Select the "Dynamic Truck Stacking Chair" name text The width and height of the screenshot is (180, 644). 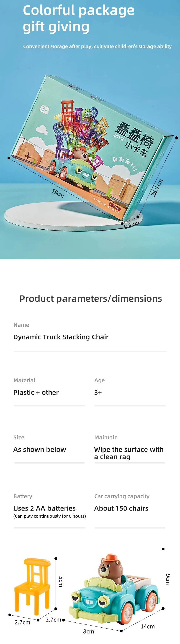[61, 337]
